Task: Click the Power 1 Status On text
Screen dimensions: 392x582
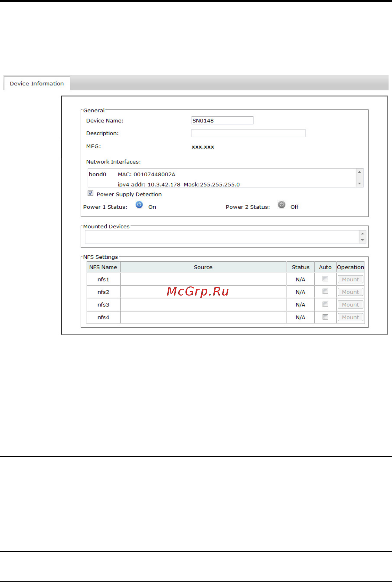Action: click(x=152, y=207)
